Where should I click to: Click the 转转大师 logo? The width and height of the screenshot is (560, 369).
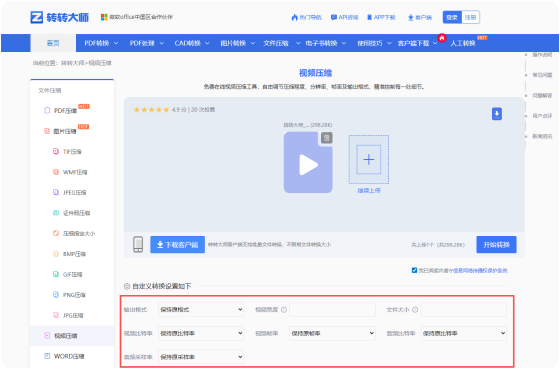pos(59,17)
